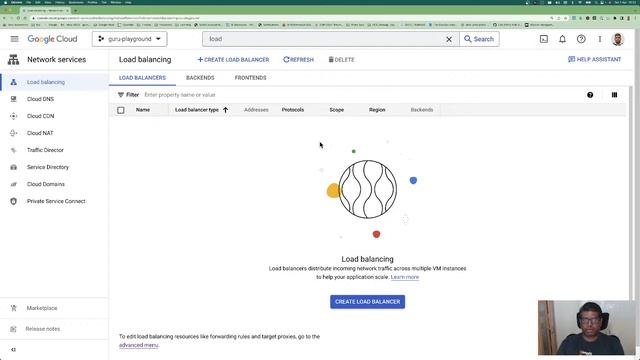Sort by the Name column

click(143, 110)
